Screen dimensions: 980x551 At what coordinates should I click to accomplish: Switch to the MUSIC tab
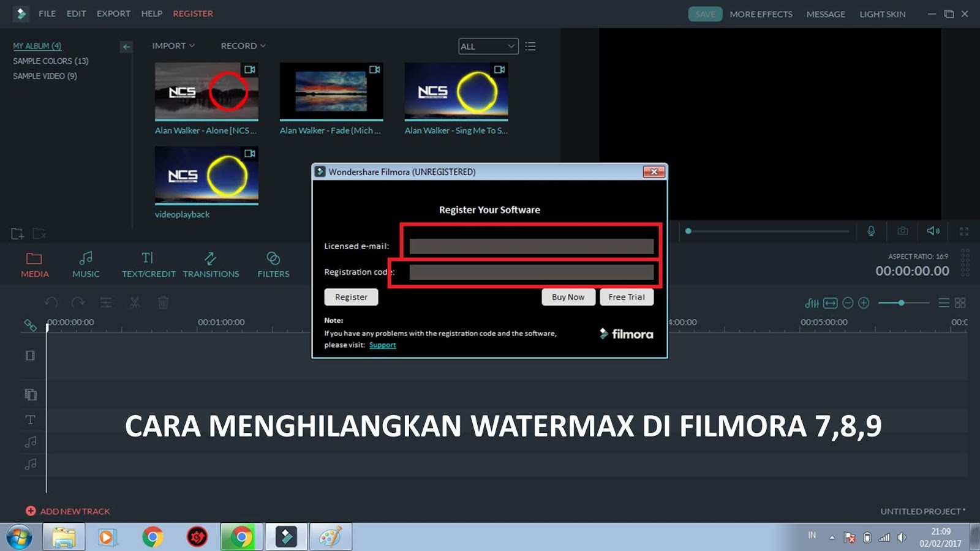point(86,265)
